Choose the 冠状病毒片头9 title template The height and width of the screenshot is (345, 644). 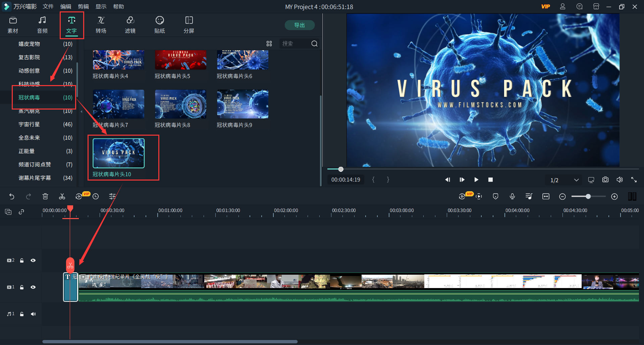click(x=243, y=104)
